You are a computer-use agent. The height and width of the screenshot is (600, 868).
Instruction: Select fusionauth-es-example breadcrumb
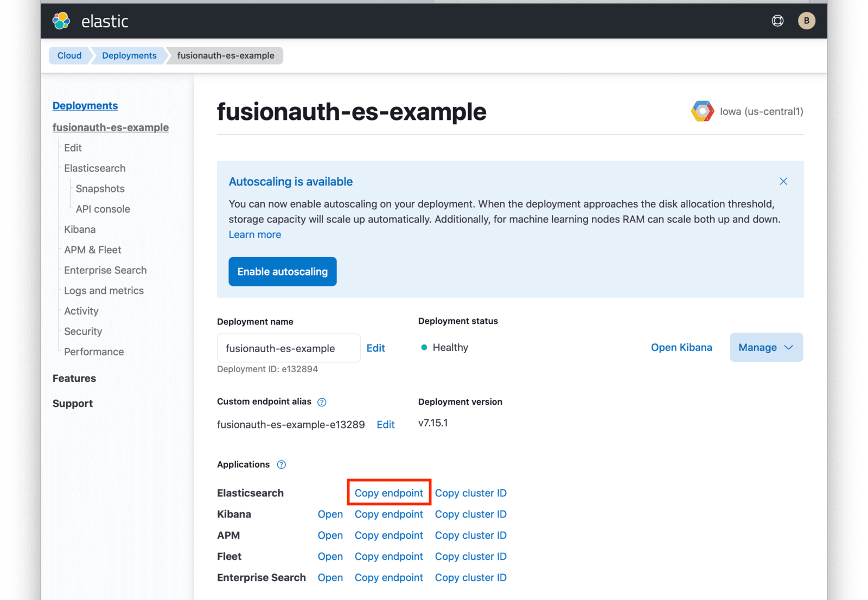[226, 55]
